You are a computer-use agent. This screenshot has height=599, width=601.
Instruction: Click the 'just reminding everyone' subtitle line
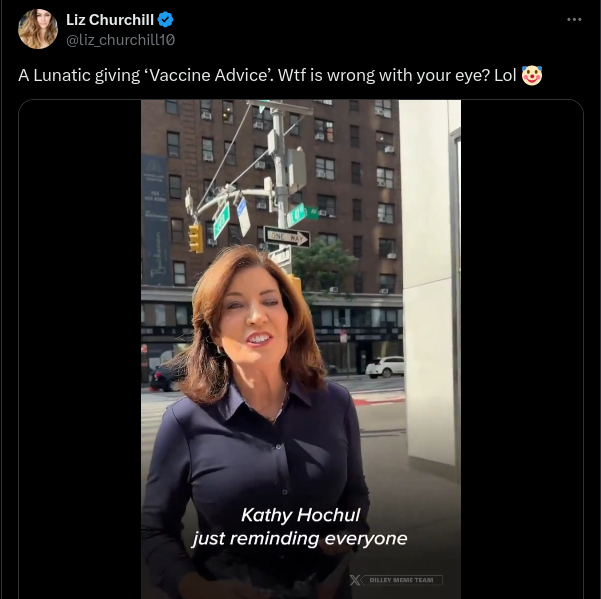[x=300, y=538]
